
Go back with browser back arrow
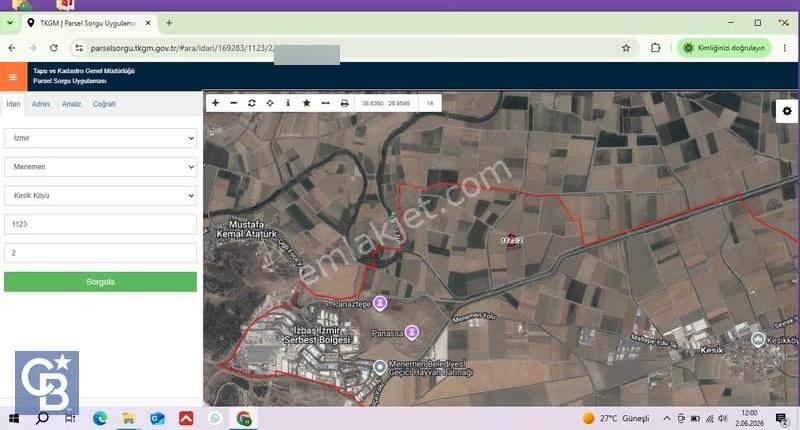coord(12,48)
